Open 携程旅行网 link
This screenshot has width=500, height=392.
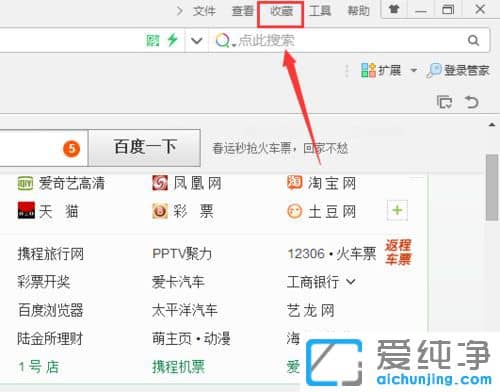[x=51, y=254]
